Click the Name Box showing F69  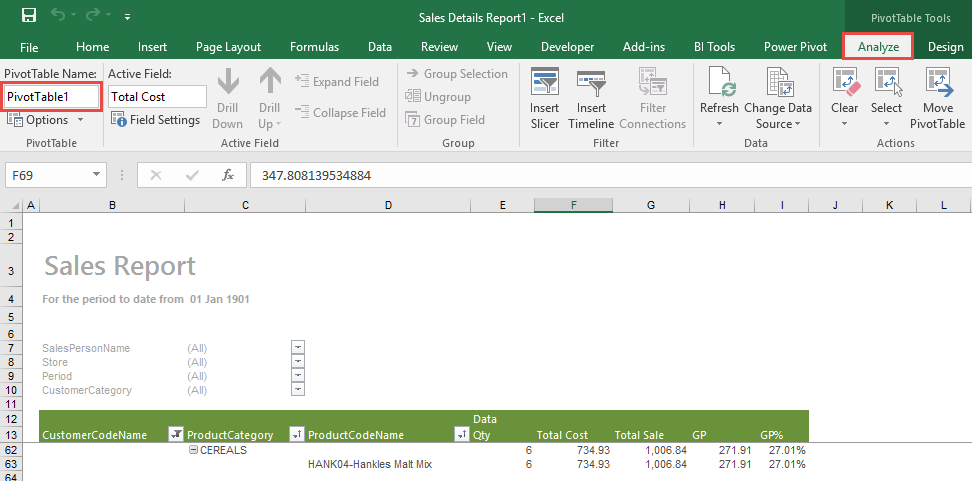tap(47, 175)
